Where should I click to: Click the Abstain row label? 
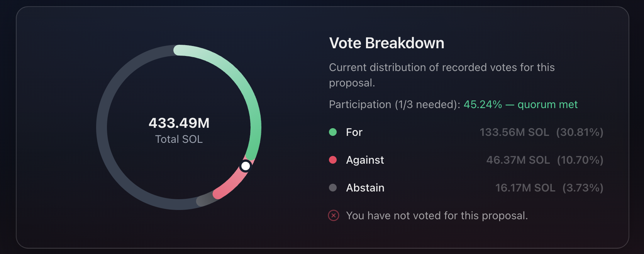coord(365,188)
